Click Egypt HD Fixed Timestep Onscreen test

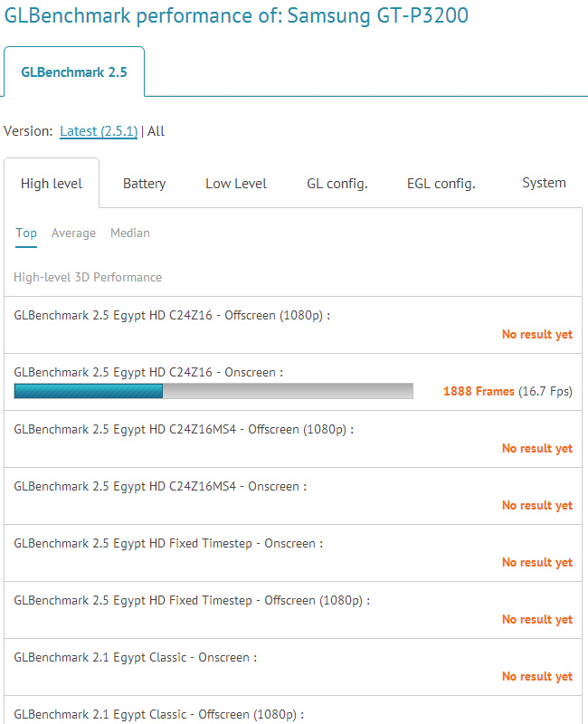point(168,544)
